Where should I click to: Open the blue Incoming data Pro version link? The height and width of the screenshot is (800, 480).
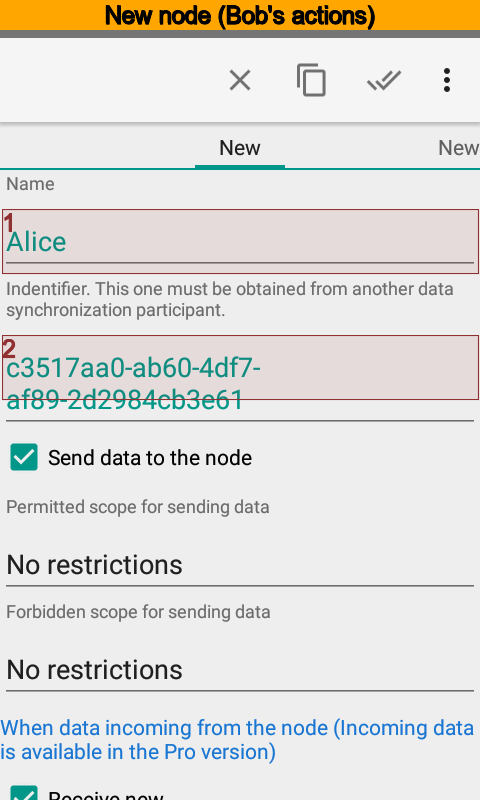238,740
